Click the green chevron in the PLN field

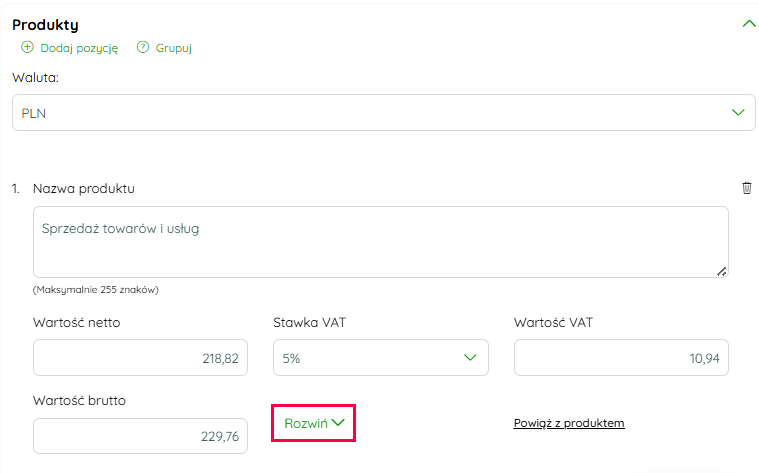coord(738,112)
